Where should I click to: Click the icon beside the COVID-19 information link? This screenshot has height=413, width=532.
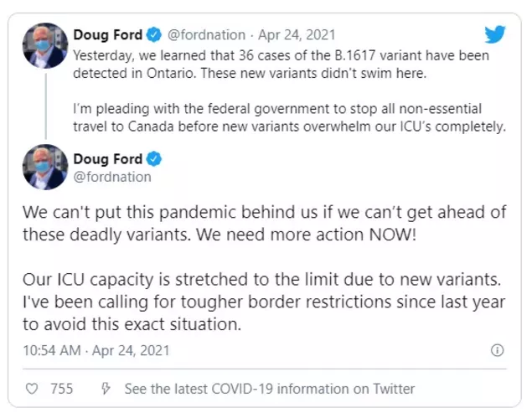(106, 389)
